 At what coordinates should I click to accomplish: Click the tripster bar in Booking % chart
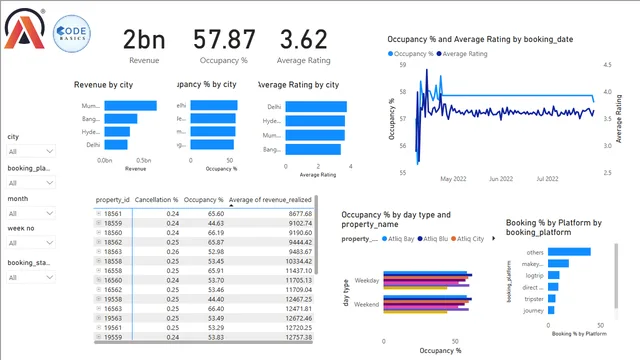[551, 299]
